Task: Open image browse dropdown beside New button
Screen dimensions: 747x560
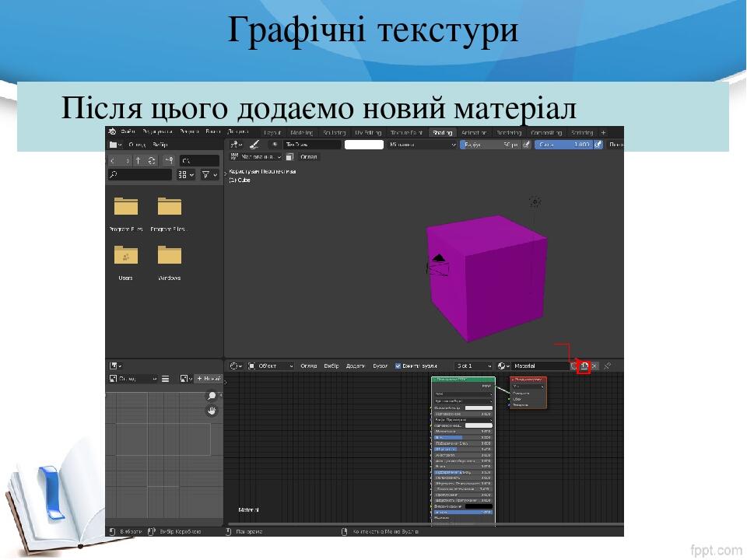Action: click(185, 379)
